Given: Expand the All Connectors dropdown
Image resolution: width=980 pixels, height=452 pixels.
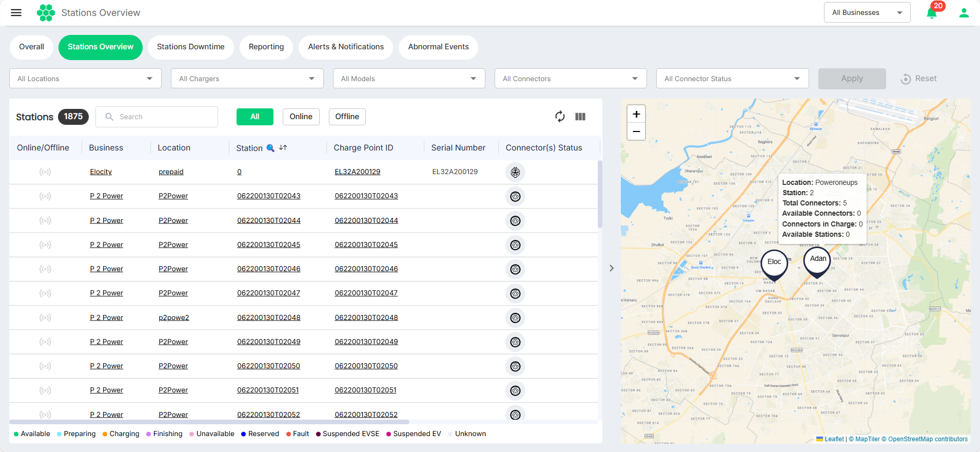Looking at the screenshot, I should click(571, 79).
